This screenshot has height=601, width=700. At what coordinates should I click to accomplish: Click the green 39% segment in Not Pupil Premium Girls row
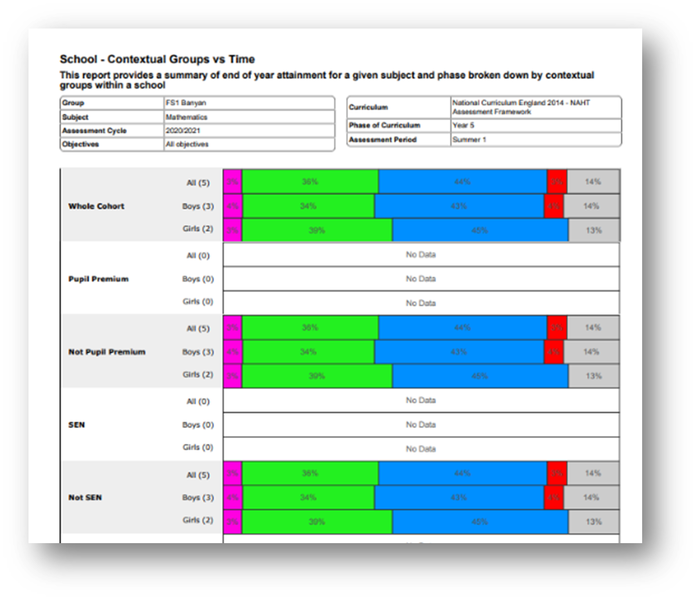[x=317, y=376]
